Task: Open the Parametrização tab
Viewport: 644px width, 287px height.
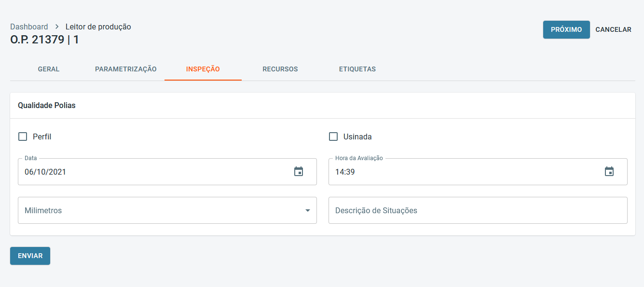Action: (x=126, y=69)
